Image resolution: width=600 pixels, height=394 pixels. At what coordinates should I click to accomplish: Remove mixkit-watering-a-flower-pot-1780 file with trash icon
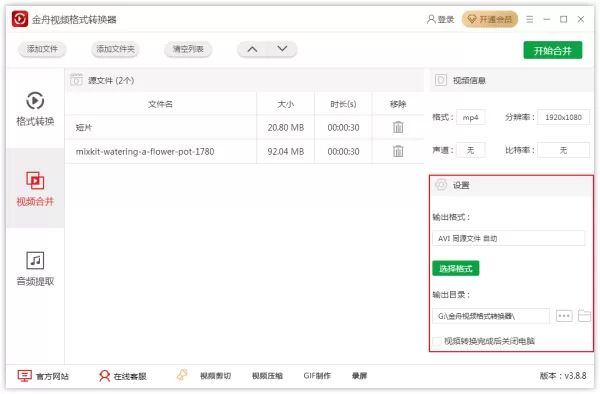(398, 151)
